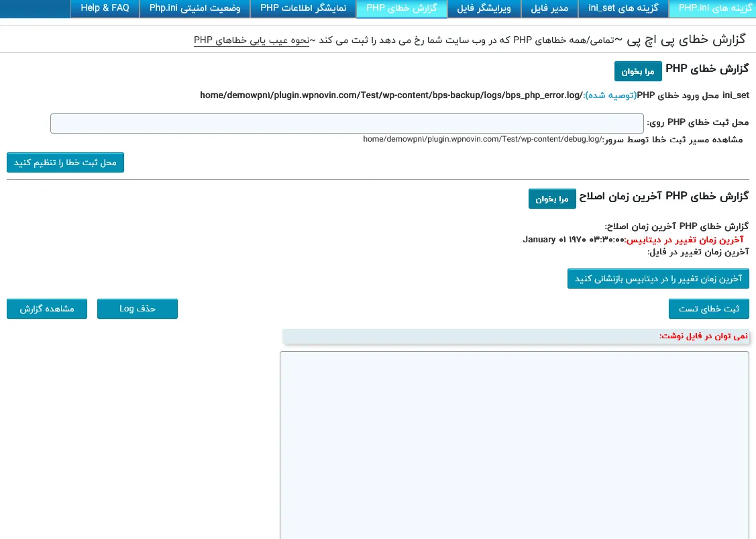Click ثبت خطای تست button
This screenshot has width=756, height=539.
(709, 309)
